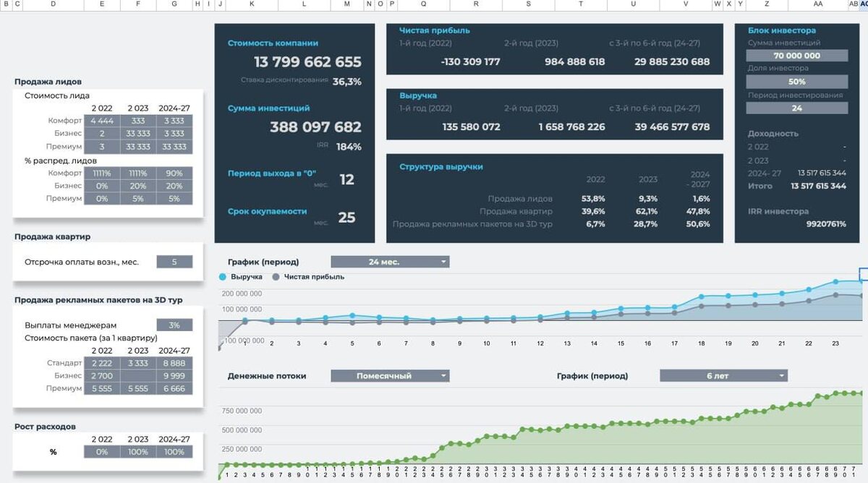
Task: Select Премиум lead cost 2022 cell with 3
Action: (x=102, y=147)
